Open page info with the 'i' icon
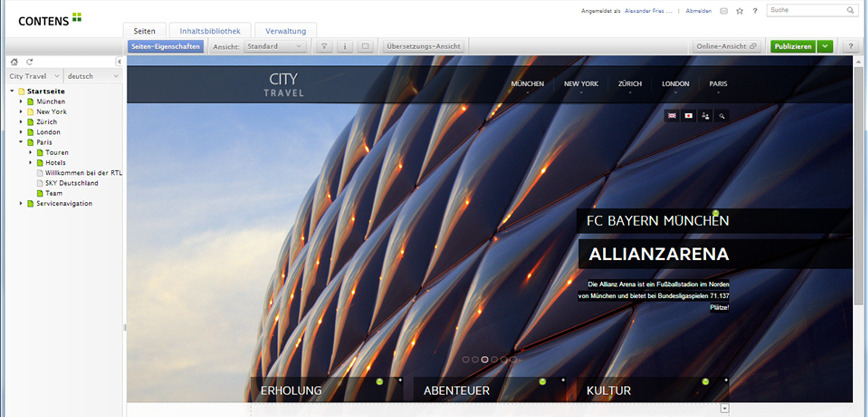 tap(344, 46)
